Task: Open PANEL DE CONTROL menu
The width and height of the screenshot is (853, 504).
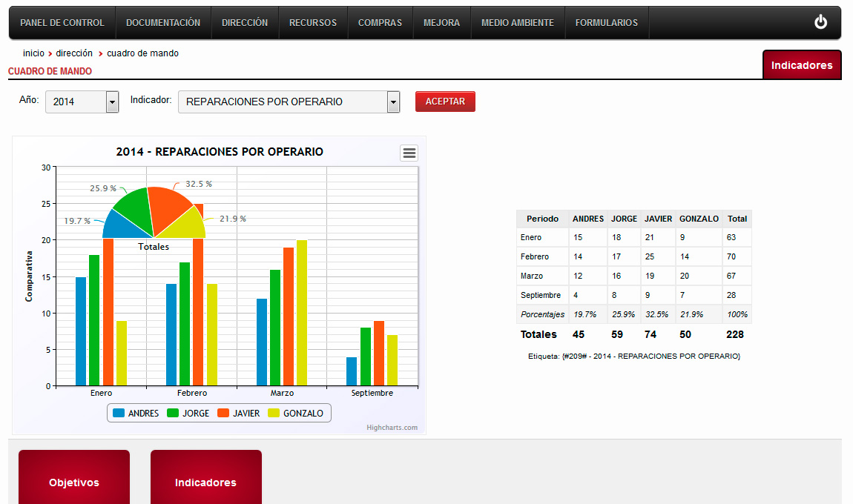Action: [62, 23]
